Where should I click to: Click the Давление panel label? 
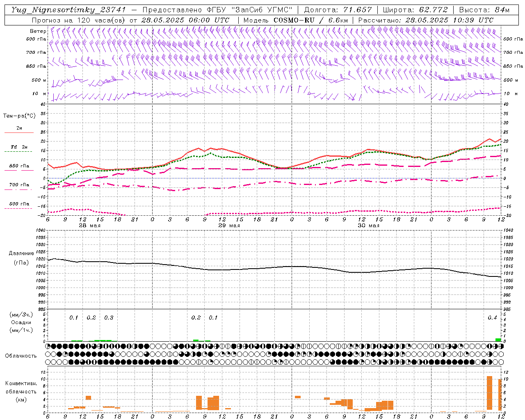[x=21, y=253]
